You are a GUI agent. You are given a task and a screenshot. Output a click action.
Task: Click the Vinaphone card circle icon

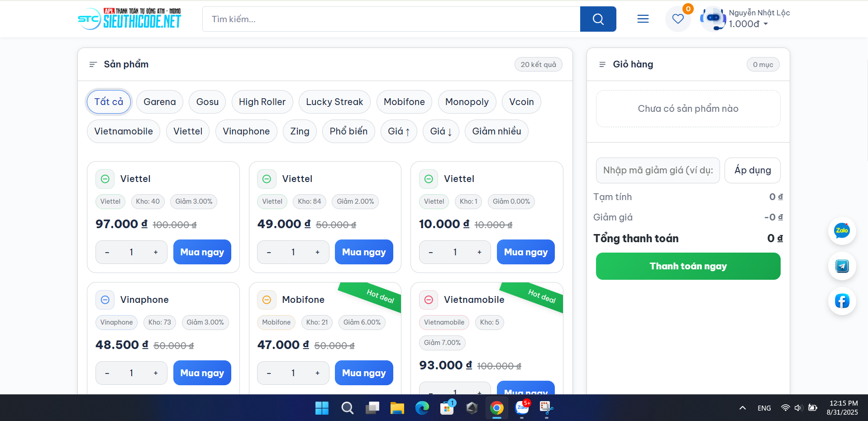[x=105, y=300]
